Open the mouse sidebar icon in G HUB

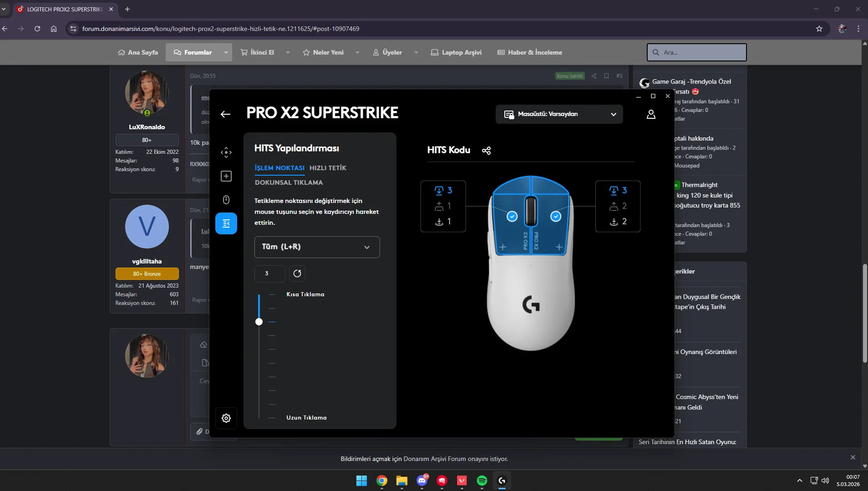pyautogui.click(x=226, y=200)
